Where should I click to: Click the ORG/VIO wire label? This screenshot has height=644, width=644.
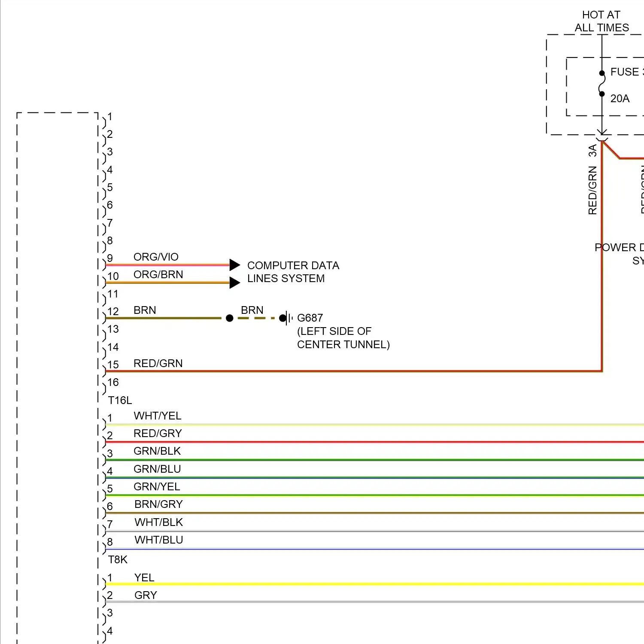(156, 257)
